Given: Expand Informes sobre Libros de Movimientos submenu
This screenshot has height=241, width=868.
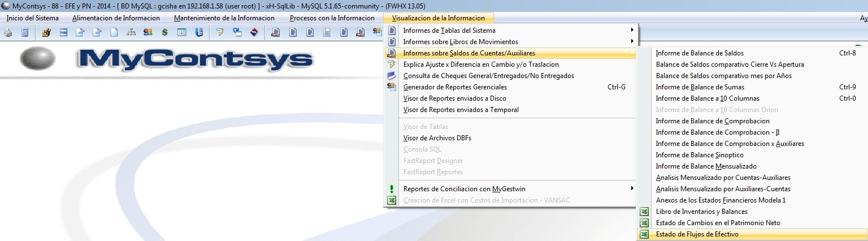Looking at the screenshot, I should click(511, 42).
